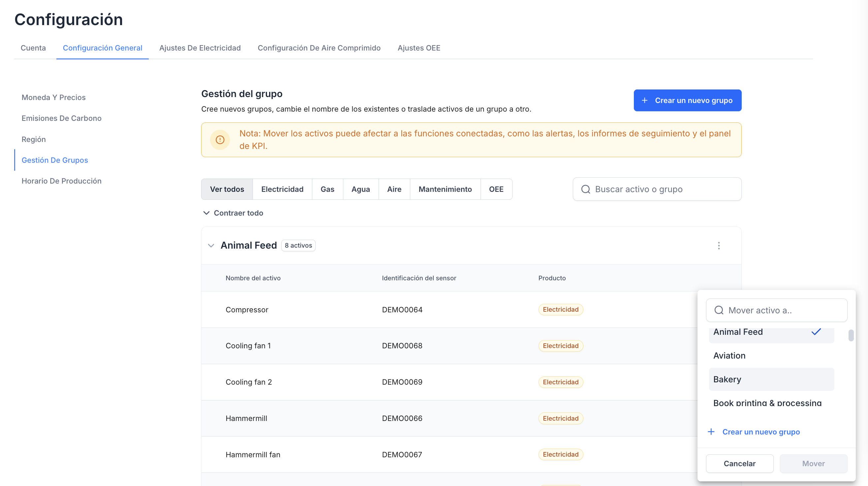Screen dimensions: 868x486
Task: Show only Aire assets filter
Action: point(394,189)
